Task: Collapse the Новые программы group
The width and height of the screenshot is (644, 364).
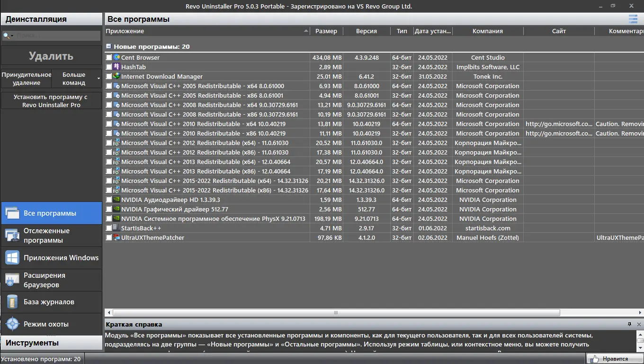Action: click(x=108, y=46)
